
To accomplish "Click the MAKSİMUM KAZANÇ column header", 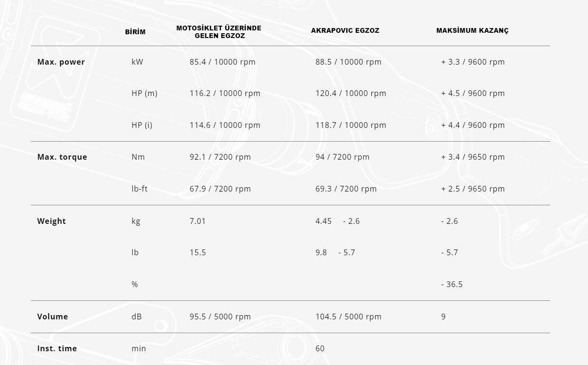I will 472,30.
